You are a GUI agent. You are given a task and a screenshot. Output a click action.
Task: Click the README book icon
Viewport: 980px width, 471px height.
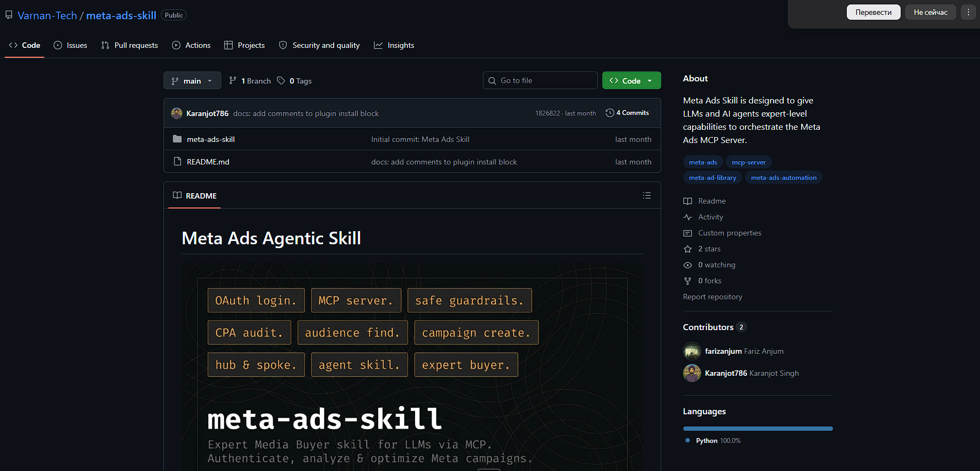point(177,195)
